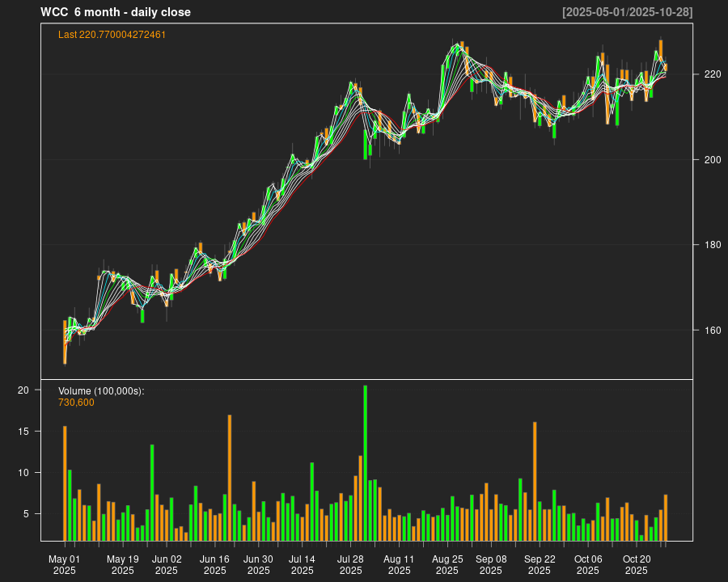This screenshot has width=728, height=582.
Task: Select the 'Jun 16 2025' date label
Action: pos(215,564)
